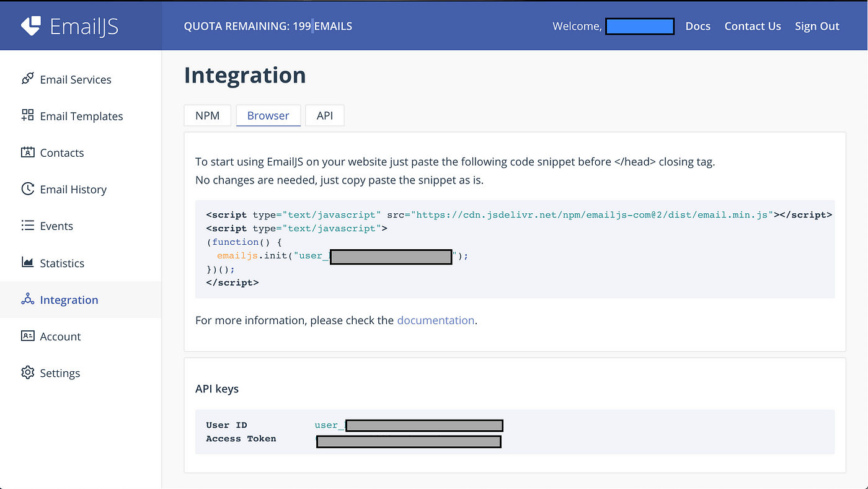Click the Email History clock icon
The height and width of the screenshot is (489, 868).
click(27, 188)
